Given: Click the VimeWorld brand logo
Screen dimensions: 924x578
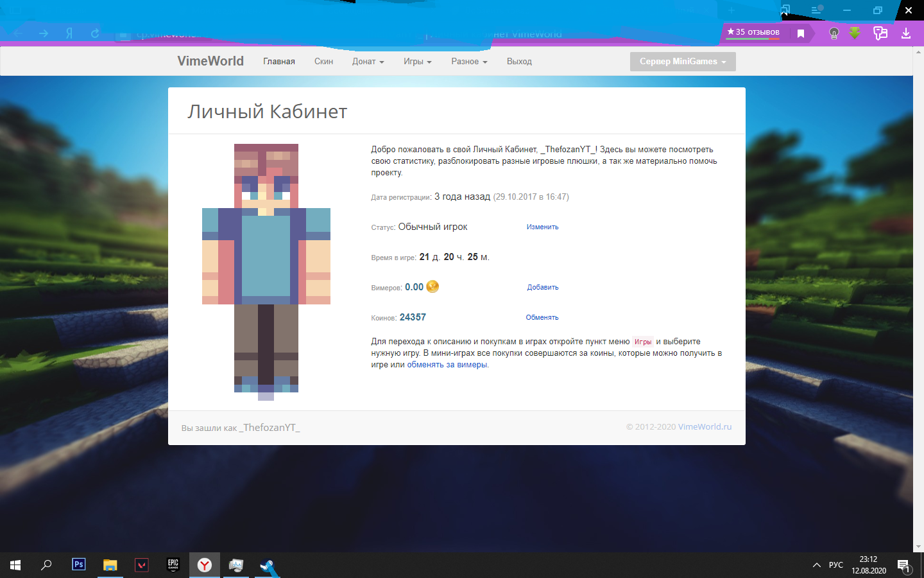Looking at the screenshot, I should coord(210,61).
